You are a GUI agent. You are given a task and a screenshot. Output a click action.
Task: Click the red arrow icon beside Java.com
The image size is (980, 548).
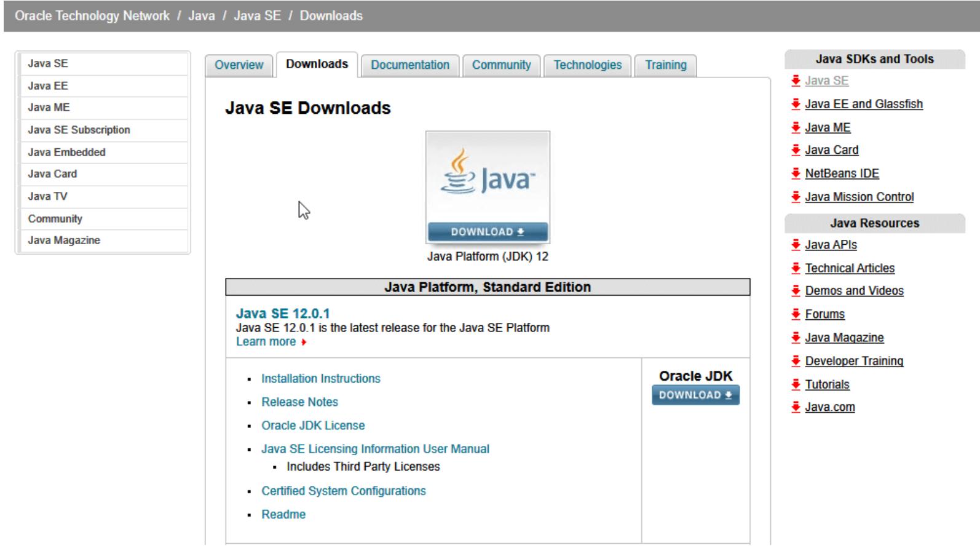(796, 407)
